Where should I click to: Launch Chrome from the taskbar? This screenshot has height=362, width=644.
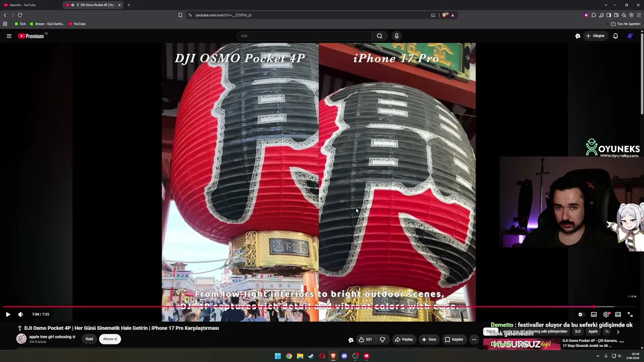[x=289, y=356]
